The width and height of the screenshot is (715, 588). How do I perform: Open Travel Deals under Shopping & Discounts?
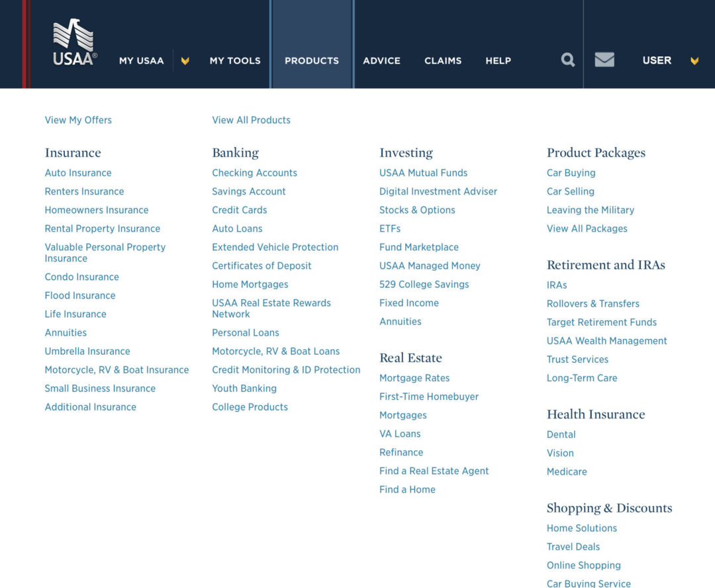click(x=573, y=547)
